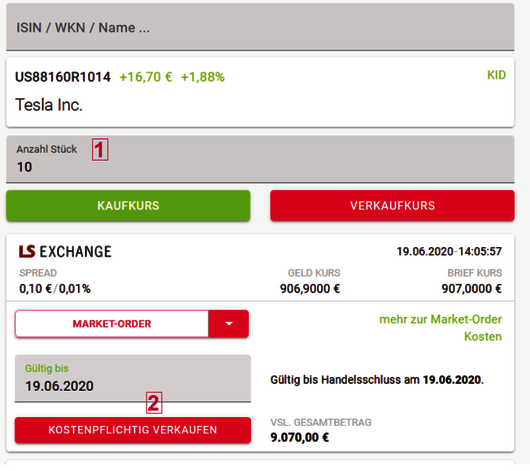Image resolution: width=530 pixels, height=471 pixels.
Task: Confirm with KOSTENPFLICHTIG VERKAUFEN button
Action: (x=132, y=430)
